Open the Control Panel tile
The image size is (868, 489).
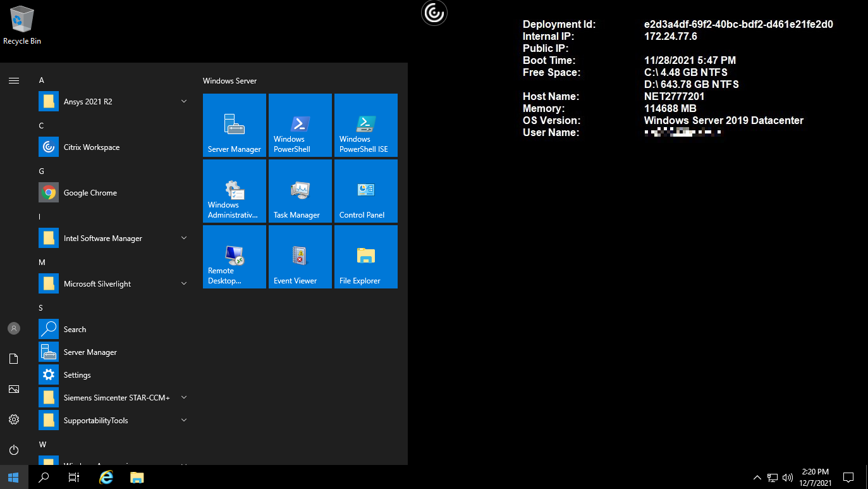click(x=366, y=191)
